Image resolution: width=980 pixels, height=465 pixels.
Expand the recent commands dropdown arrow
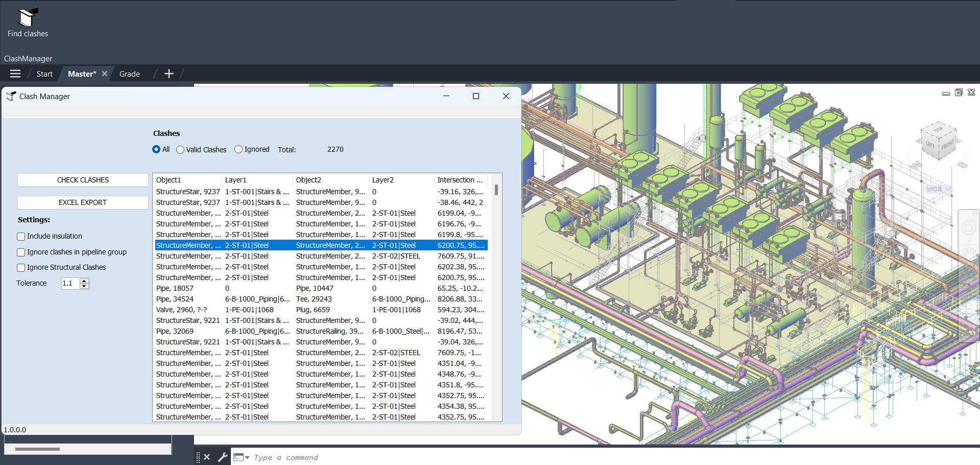[x=247, y=457]
